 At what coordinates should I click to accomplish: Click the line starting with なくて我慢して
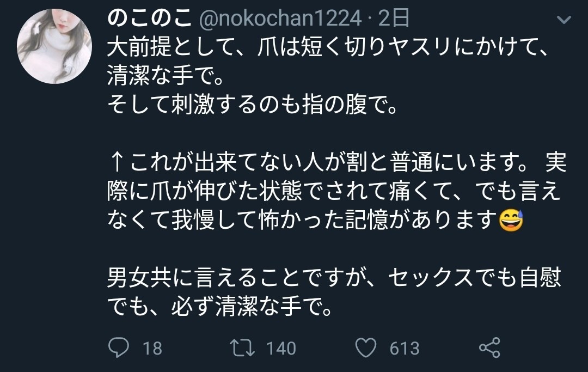pos(302,221)
